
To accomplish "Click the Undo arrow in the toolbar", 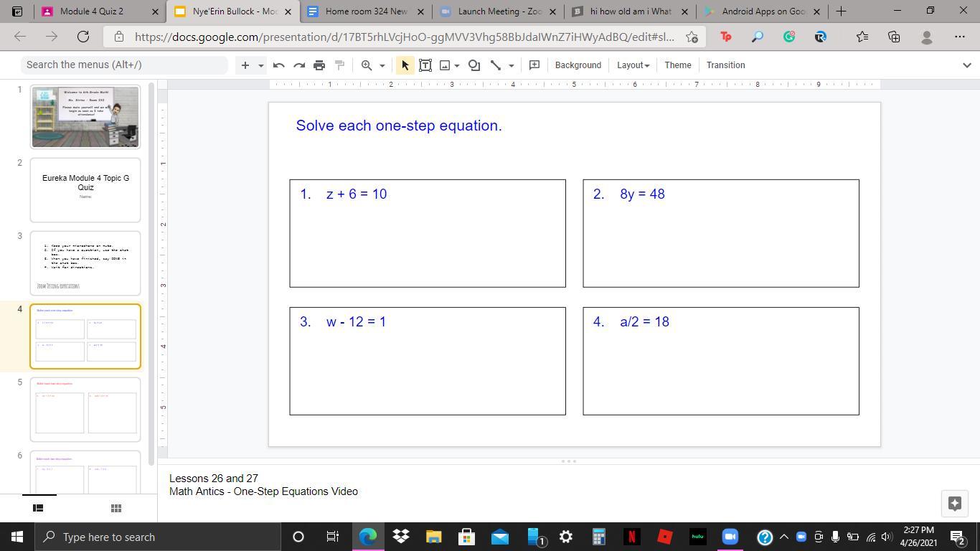I will click(279, 65).
